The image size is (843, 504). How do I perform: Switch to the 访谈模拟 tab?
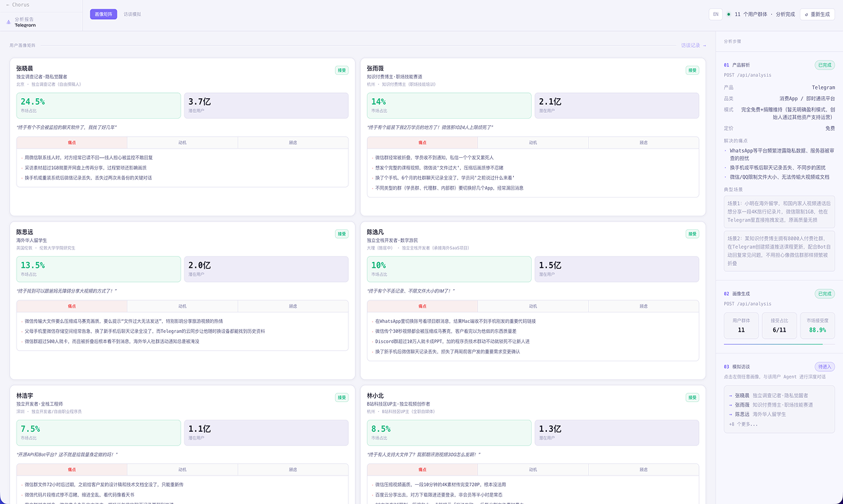tap(132, 14)
